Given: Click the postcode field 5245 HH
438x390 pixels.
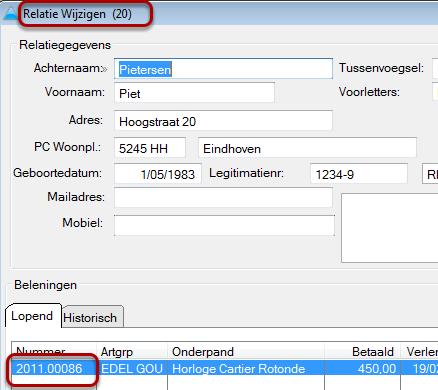Looking at the screenshot, I should [150, 148].
